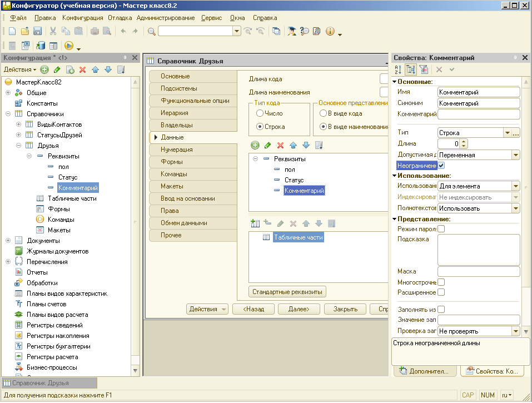
Task: Sort properties alphabetically in the Properties panel
Action: (x=398, y=69)
